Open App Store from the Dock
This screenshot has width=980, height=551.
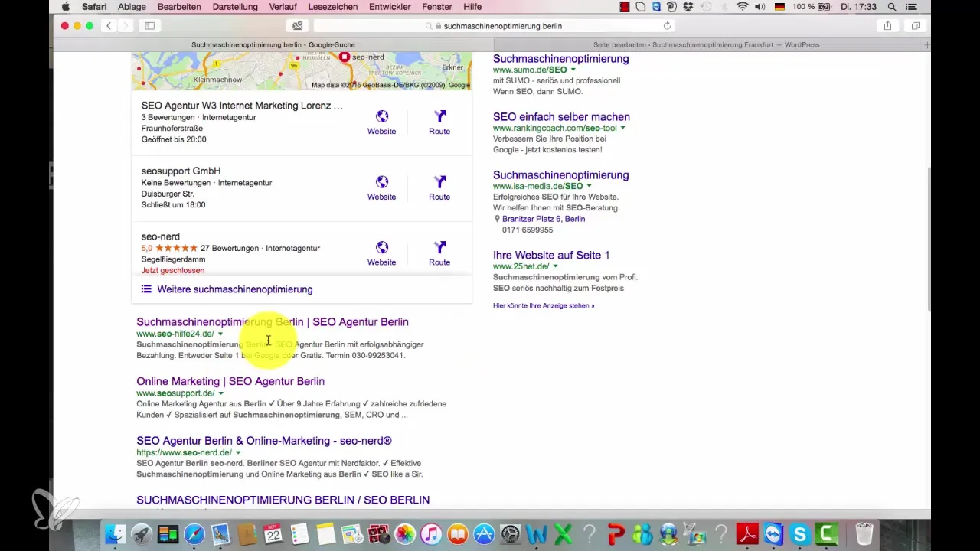[x=484, y=533]
